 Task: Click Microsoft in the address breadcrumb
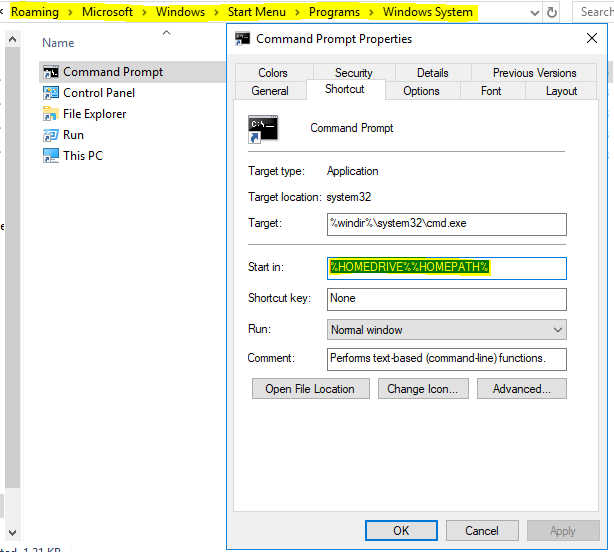(x=107, y=12)
